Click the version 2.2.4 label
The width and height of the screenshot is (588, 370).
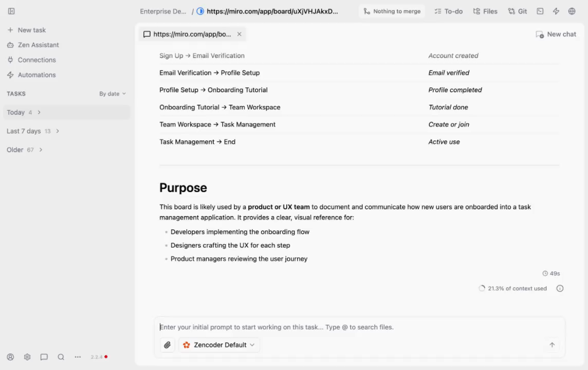click(97, 357)
